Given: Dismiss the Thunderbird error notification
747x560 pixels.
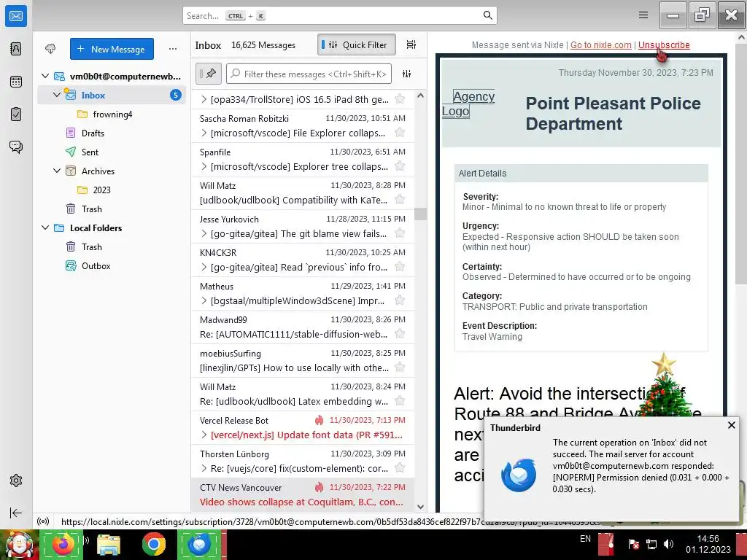Looking at the screenshot, I should point(731,425).
